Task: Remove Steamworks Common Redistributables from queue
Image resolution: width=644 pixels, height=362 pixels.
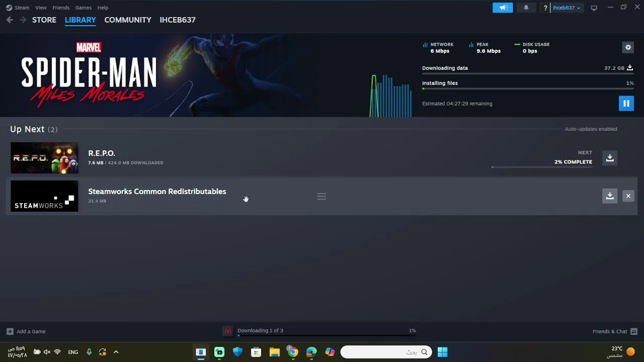Action: click(x=628, y=196)
